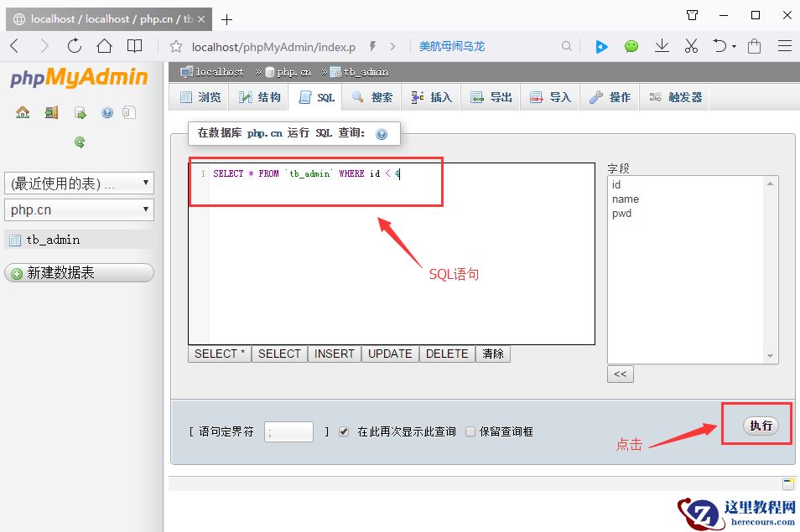Click the SQL query help question icon
The width and height of the screenshot is (800, 532).
381,134
